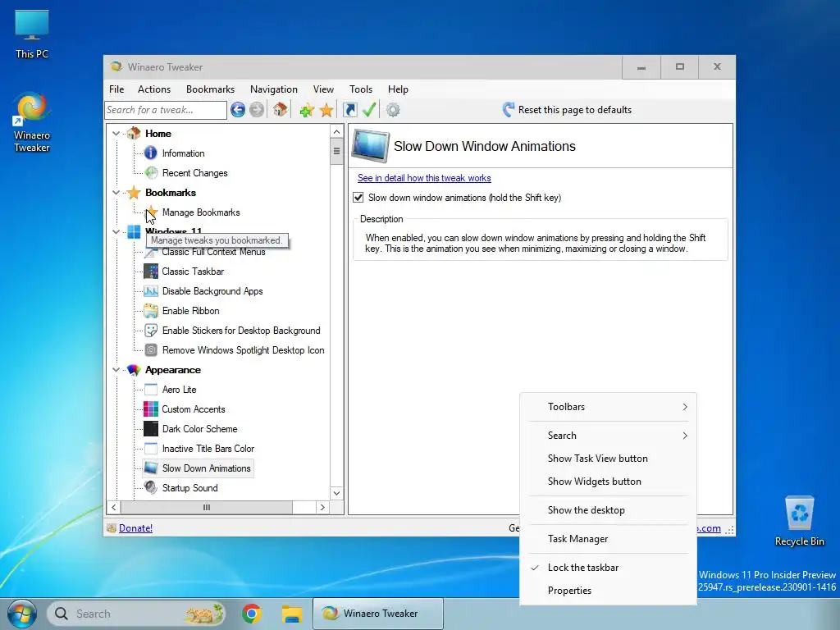Click the tree horizontal scrollbar thumb
Screen dimensions: 840x630
pyautogui.click(x=207, y=507)
